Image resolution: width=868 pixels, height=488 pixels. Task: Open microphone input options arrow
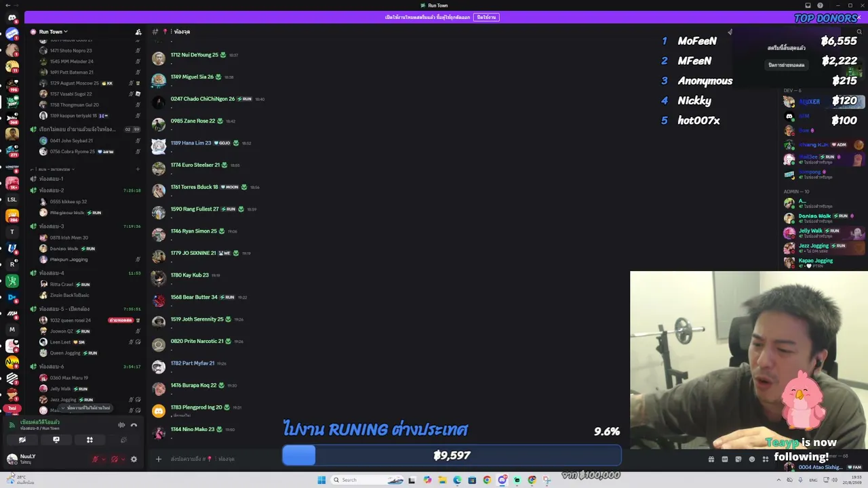pos(104,460)
